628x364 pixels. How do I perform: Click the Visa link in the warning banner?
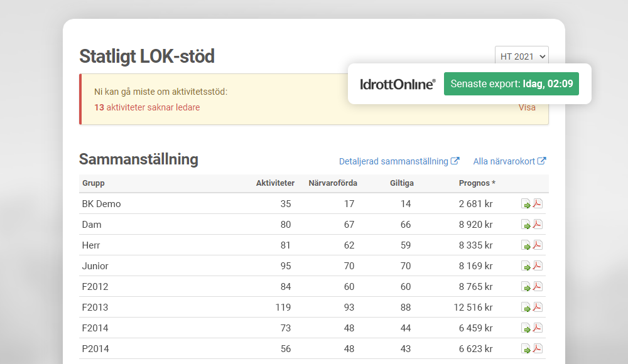(527, 107)
